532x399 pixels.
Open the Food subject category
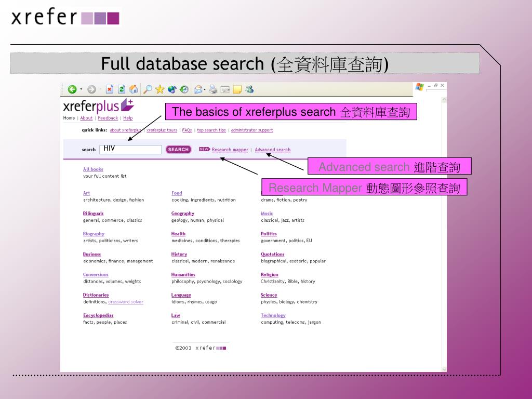pyautogui.click(x=177, y=193)
